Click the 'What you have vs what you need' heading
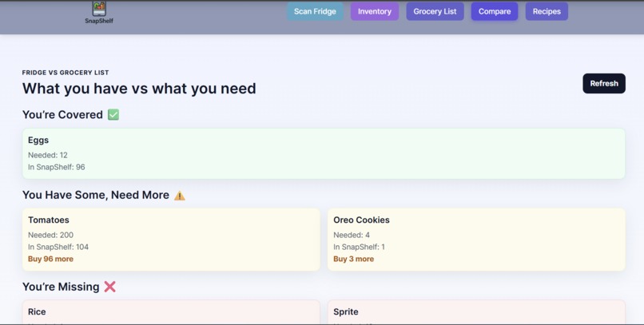 [x=139, y=89]
